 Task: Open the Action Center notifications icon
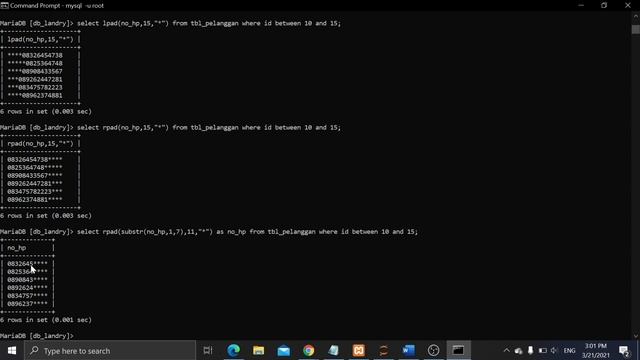point(624,351)
